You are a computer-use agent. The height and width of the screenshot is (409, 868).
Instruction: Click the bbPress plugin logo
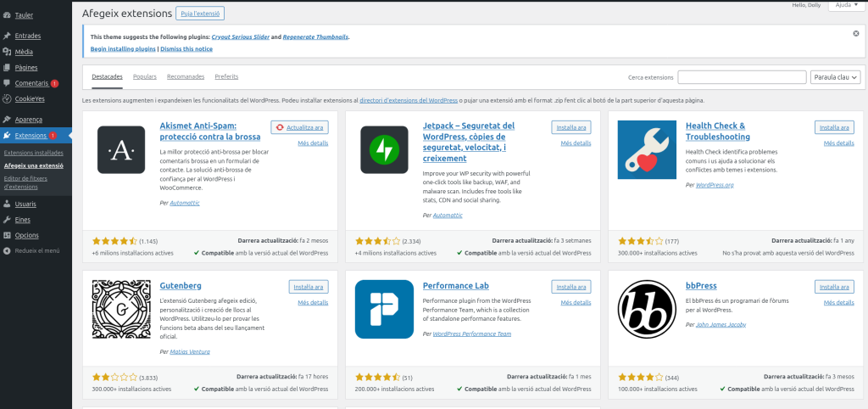click(x=647, y=309)
